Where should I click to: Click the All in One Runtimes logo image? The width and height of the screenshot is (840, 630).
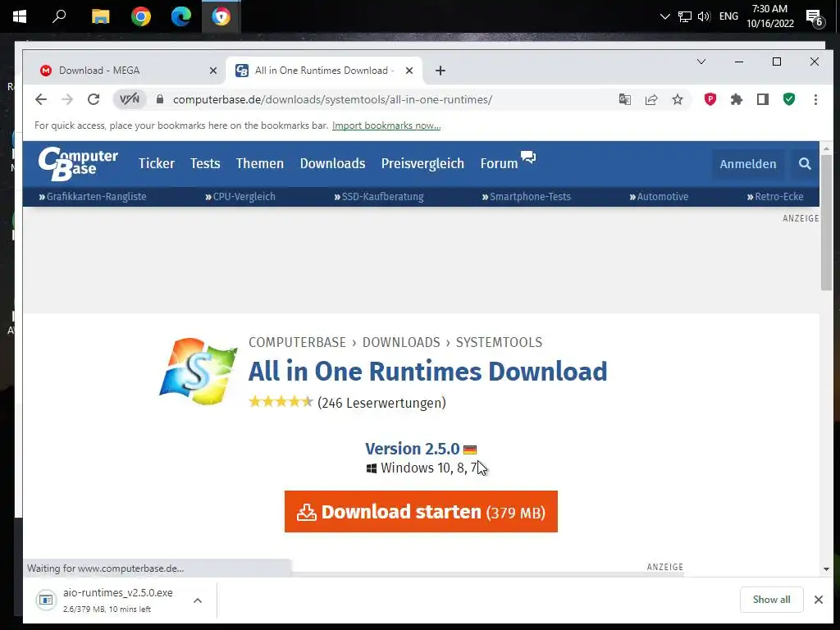click(199, 371)
